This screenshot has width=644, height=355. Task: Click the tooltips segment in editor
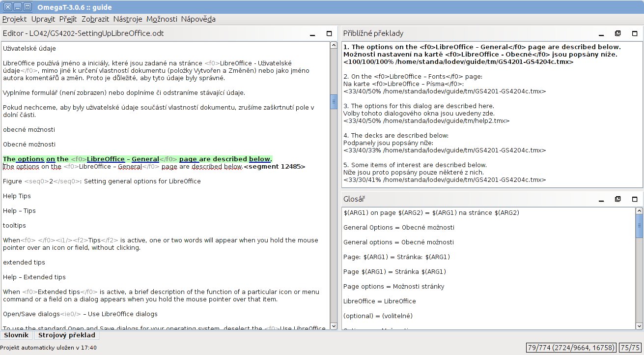(x=14, y=225)
